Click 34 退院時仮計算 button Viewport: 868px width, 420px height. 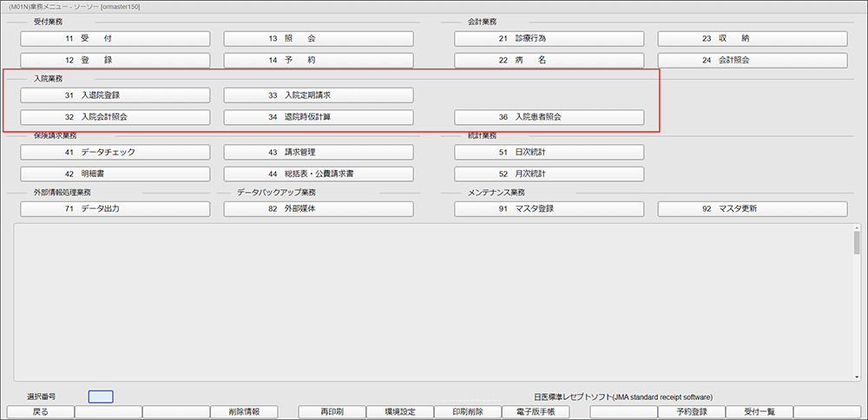click(x=319, y=117)
